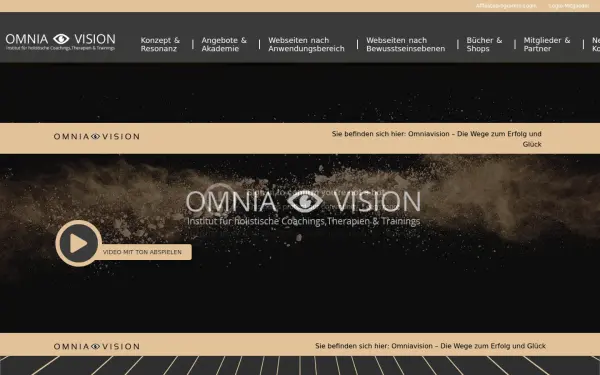Image resolution: width=600 pixels, height=375 pixels.
Task: Open the Affiliate program link in the top bar
Action: coord(506,6)
